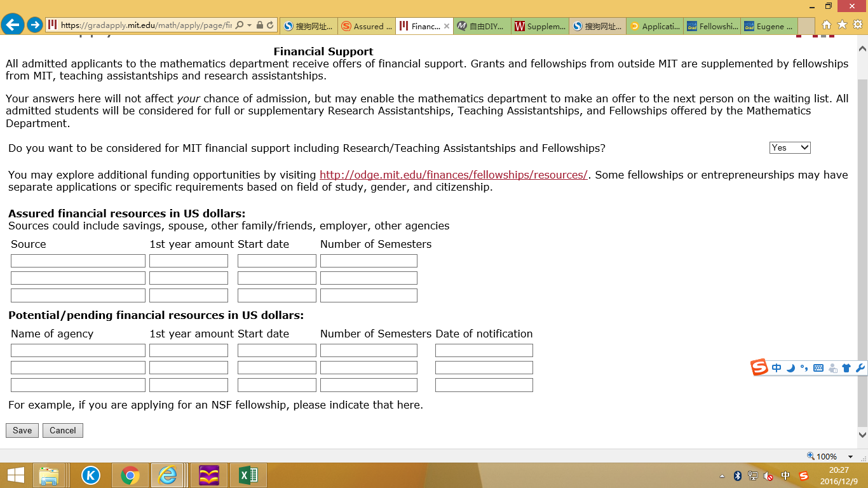Click third Date of notification field

484,384
